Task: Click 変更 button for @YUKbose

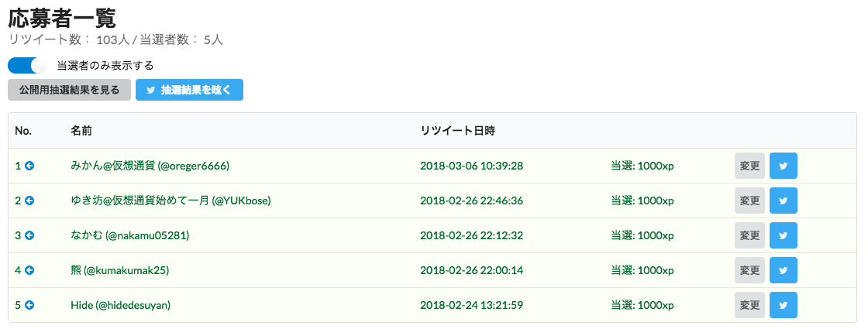Action: [x=749, y=201]
